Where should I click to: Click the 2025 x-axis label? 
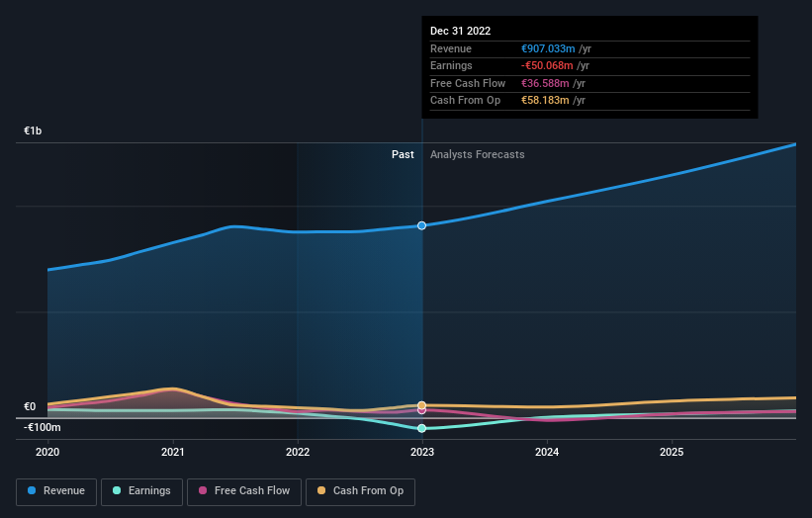tap(672, 453)
